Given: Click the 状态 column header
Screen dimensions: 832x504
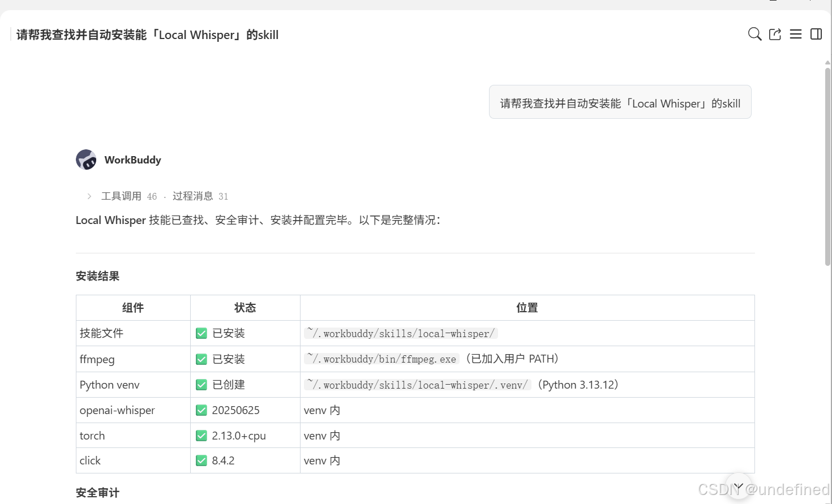Looking at the screenshot, I should [x=245, y=308].
